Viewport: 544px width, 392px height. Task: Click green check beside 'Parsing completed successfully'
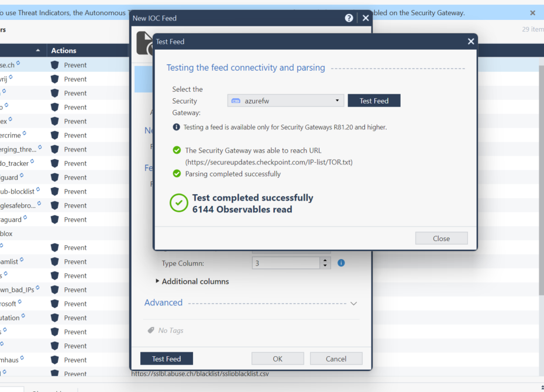click(x=177, y=174)
